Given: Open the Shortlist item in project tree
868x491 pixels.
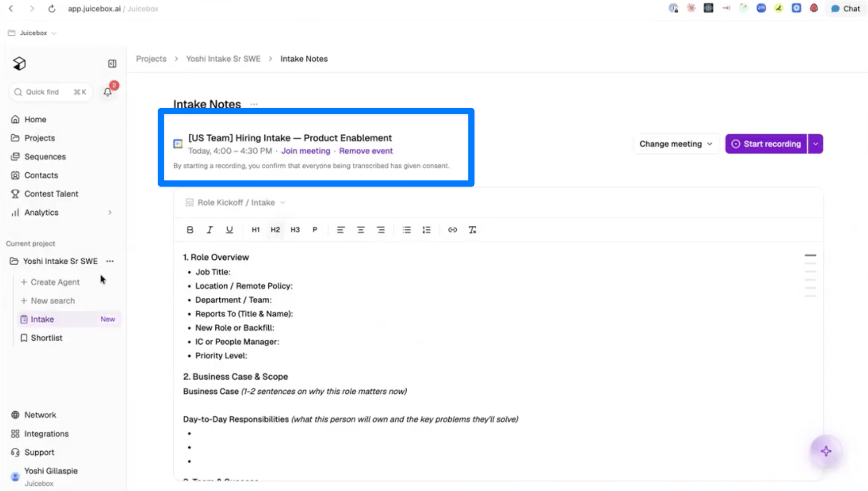Looking at the screenshot, I should [46, 338].
